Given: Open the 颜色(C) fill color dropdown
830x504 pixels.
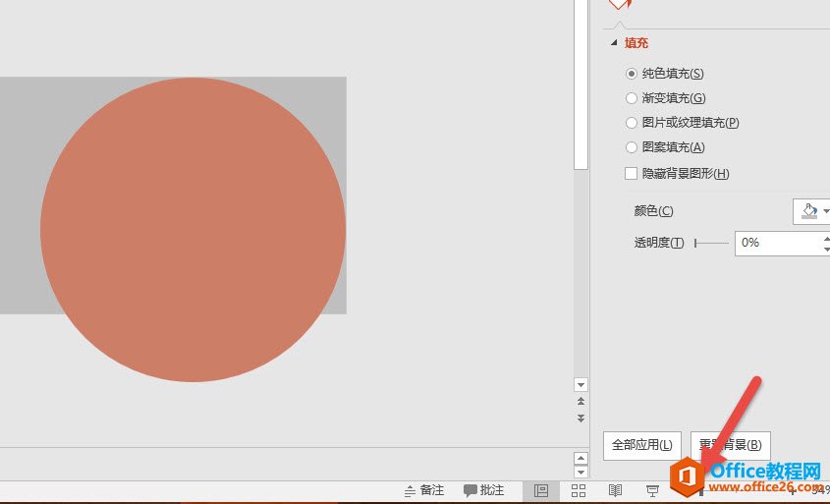Looking at the screenshot, I should [x=812, y=211].
